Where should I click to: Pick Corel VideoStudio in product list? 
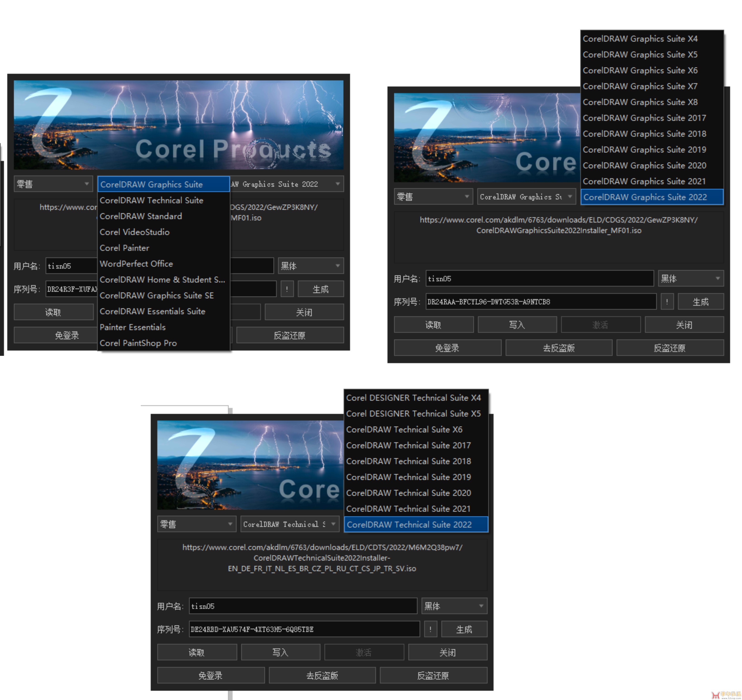(163, 232)
